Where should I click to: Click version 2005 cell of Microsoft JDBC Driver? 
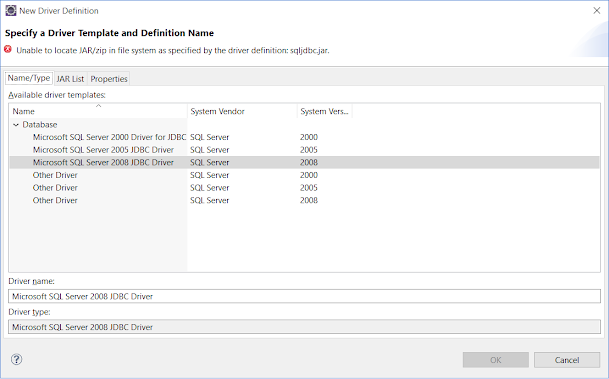pos(309,150)
